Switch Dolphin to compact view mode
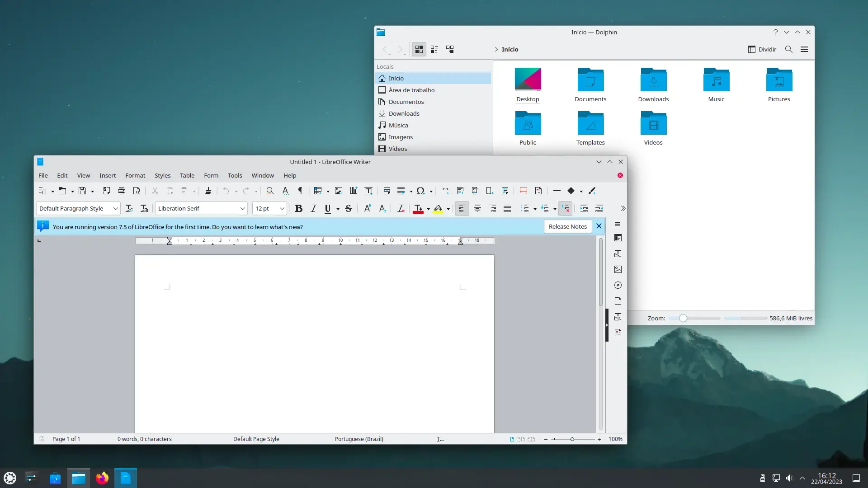The height and width of the screenshot is (488, 868). pos(434,49)
